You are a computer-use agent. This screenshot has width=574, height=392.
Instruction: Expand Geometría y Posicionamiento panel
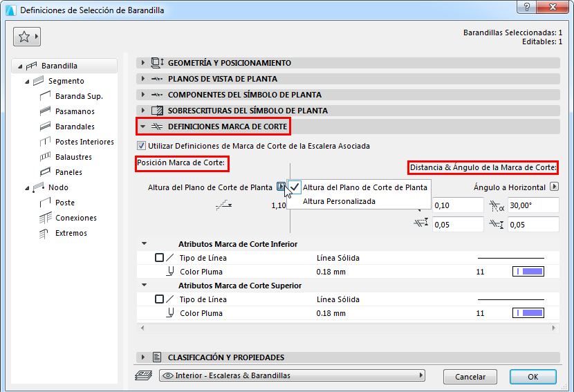click(142, 63)
